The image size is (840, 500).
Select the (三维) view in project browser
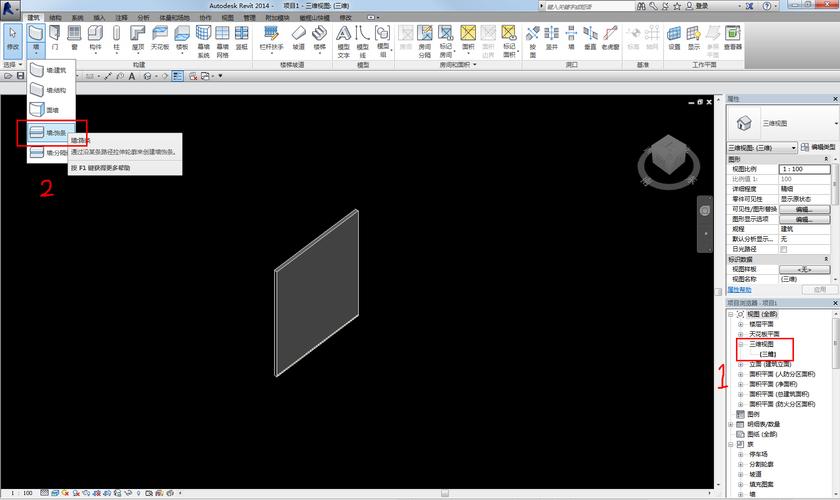point(768,354)
